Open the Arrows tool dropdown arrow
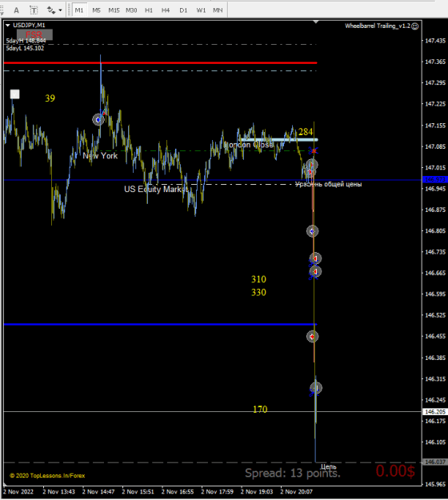 click(x=60, y=10)
